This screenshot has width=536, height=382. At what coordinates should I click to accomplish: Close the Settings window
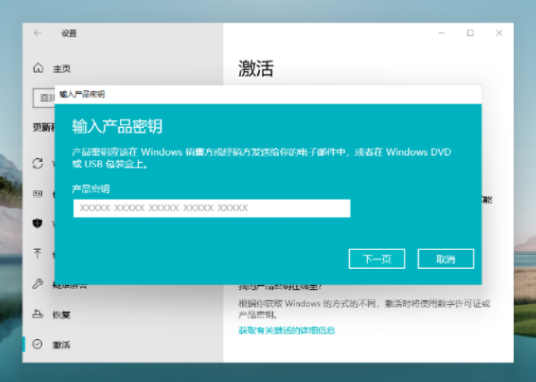click(x=499, y=33)
